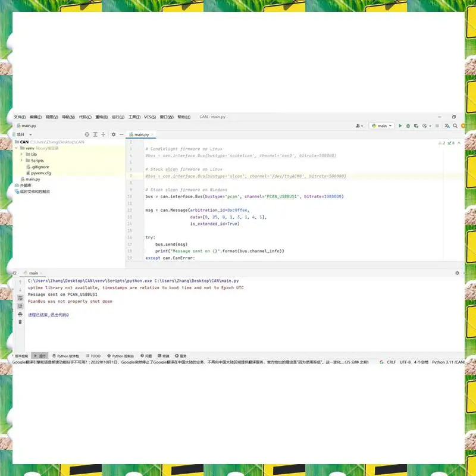Viewport: 476px width, 476px height.
Task: Click the profiler run icon
Action: 424,126
